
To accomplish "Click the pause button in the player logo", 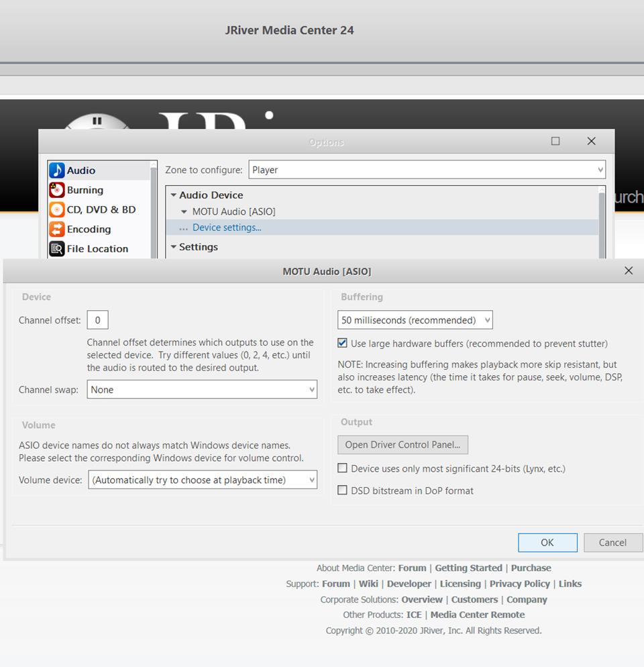I will click(97, 121).
